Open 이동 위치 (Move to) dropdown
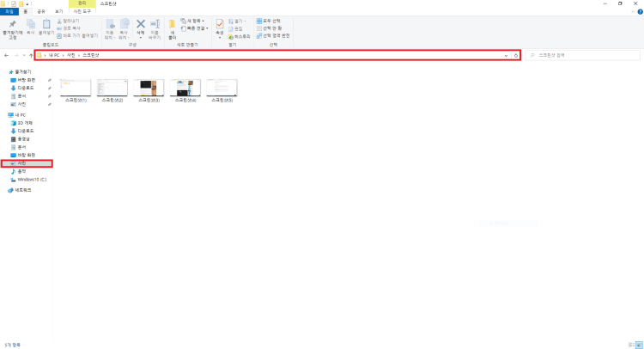644x349 pixels. click(110, 29)
